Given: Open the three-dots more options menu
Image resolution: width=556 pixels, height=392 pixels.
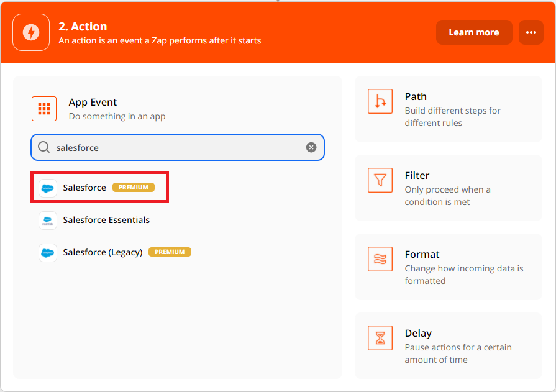Looking at the screenshot, I should 531,32.
